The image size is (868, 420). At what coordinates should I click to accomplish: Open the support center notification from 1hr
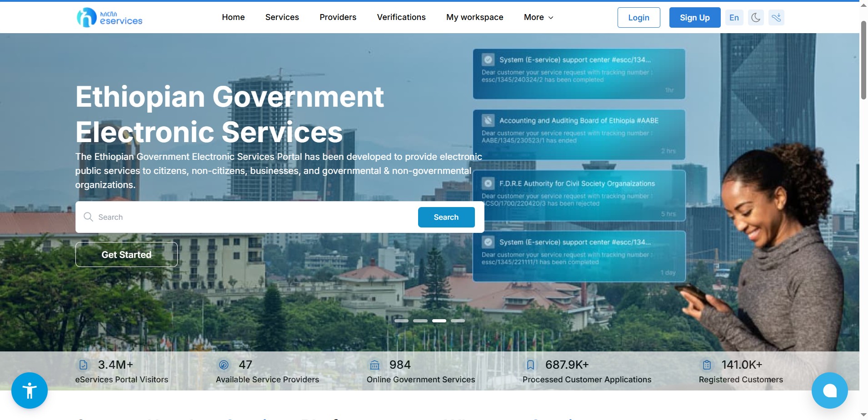pos(579,74)
